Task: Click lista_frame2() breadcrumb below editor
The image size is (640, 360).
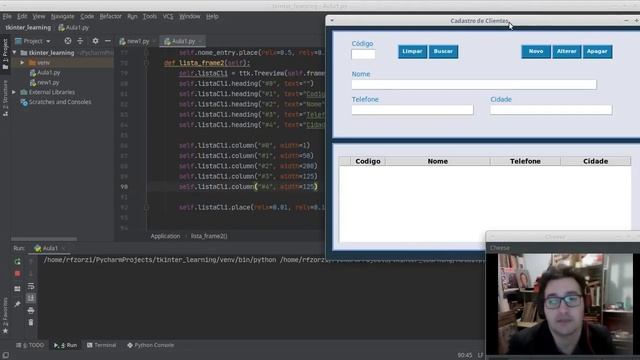Action: [x=209, y=236]
